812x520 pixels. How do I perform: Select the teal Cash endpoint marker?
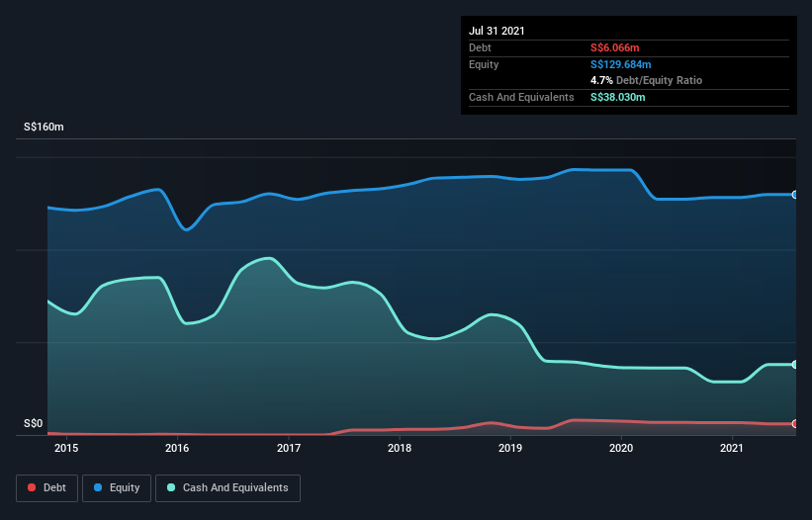(795, 364)
